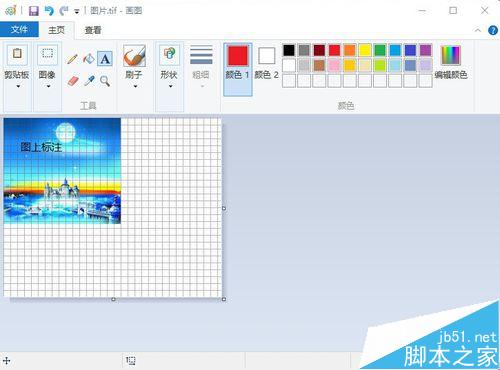Pick the dark red color swatch
Screen dimensions: 500x370
tap(319, 50)
